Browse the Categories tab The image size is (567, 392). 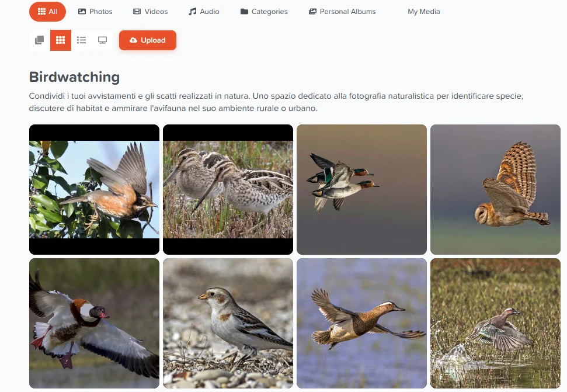[x=264, y=12]
